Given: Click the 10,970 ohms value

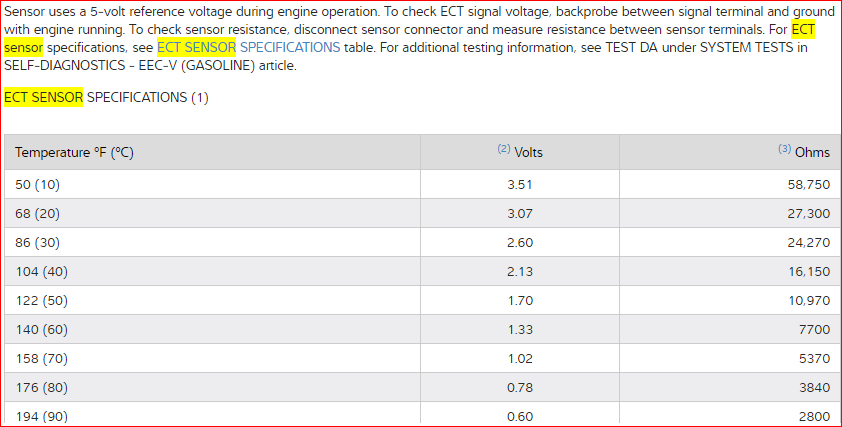Looking at the screenshot, I should 808,301.
